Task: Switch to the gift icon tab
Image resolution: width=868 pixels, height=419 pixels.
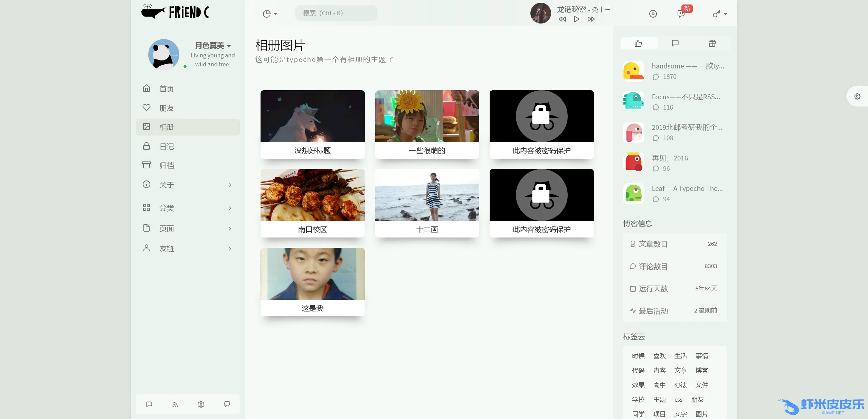Action: coord(712,43)
